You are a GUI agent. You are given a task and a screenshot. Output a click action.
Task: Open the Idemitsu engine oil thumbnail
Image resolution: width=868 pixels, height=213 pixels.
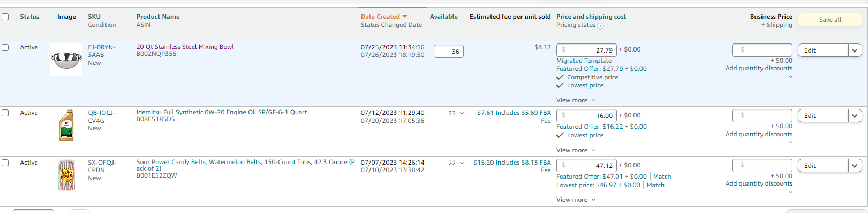coord(66,125)
